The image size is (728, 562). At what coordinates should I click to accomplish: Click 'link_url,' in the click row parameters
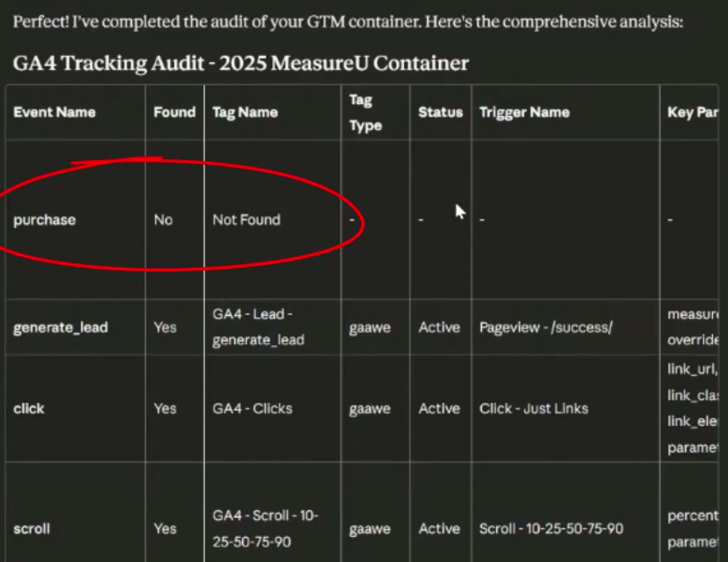pos(692,370)
